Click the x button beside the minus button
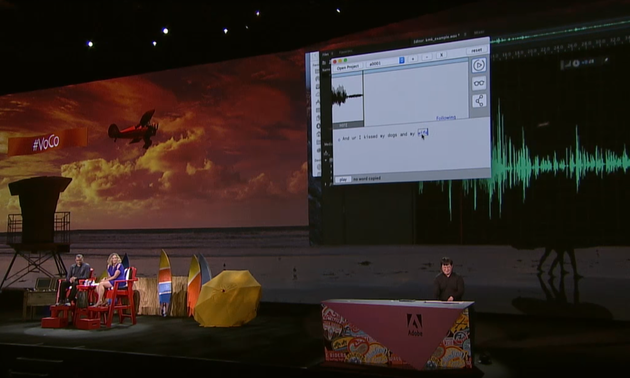This screenshot has height=378, width=630. click(441, 55)
